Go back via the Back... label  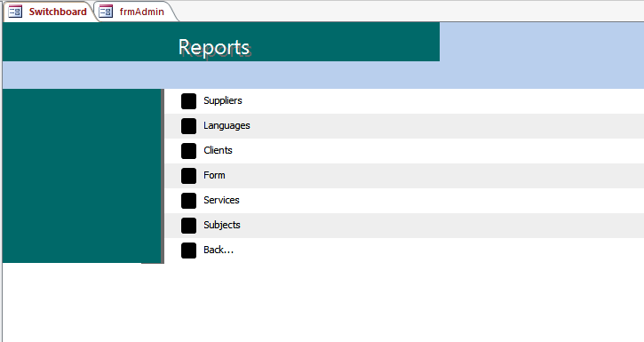click(219, 250)
